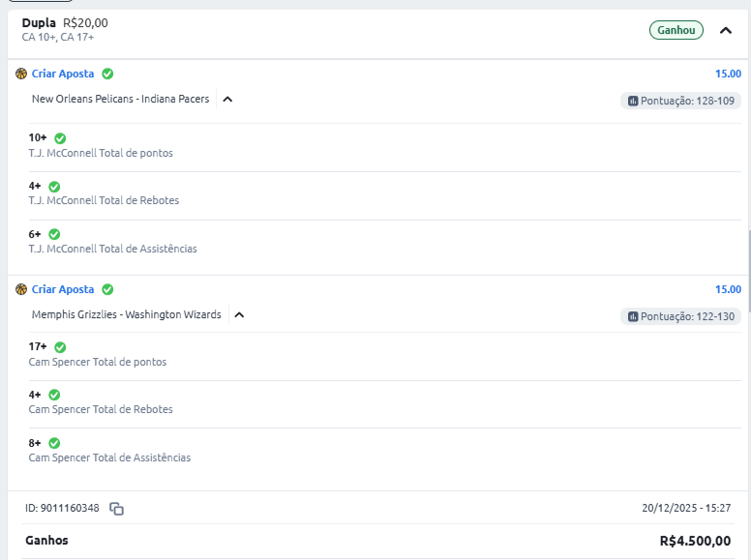Click the 15.00 odds for Grizzlies bet
Screen dimensions: 751x560
coord(728,289)
